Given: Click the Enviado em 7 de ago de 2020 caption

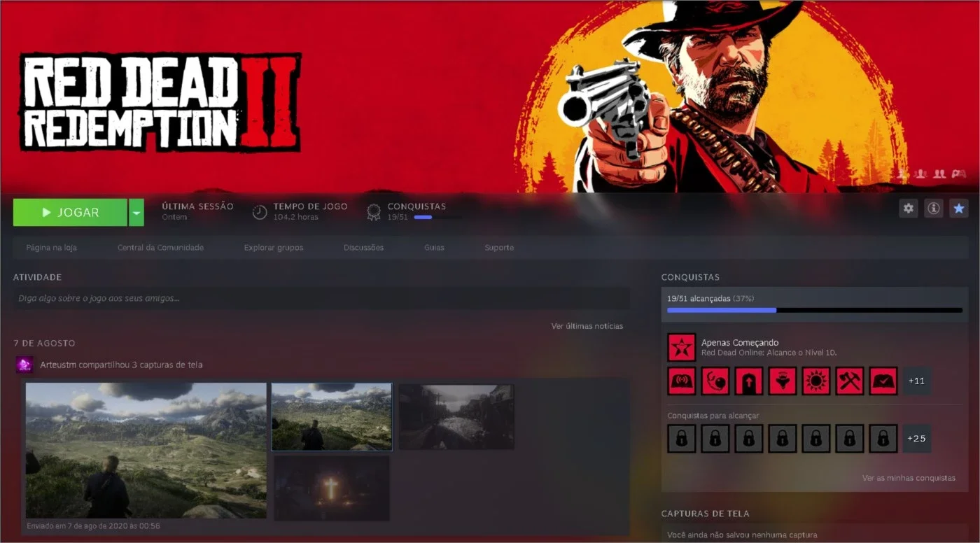Looking at the screenshot, I should pyautogui.click(x=94, y=526).
